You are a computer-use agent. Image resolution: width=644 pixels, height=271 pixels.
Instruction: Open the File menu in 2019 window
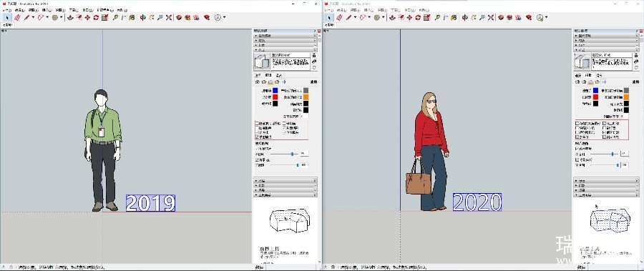click(8, 10)
